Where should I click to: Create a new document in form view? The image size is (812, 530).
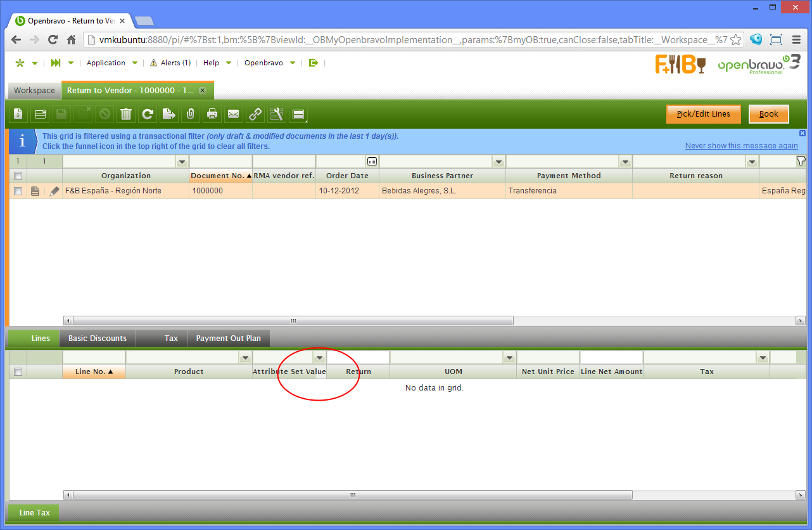(x=18, y=114)
